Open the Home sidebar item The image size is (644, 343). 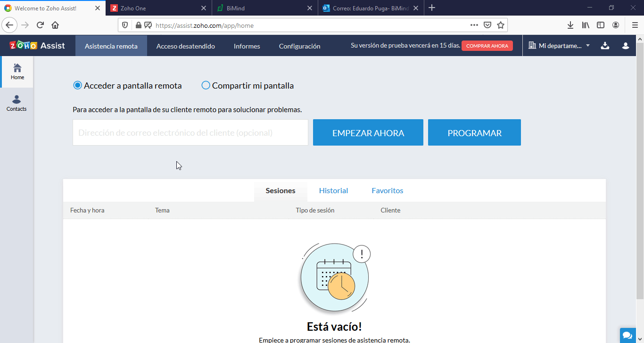tap(17, 72)
